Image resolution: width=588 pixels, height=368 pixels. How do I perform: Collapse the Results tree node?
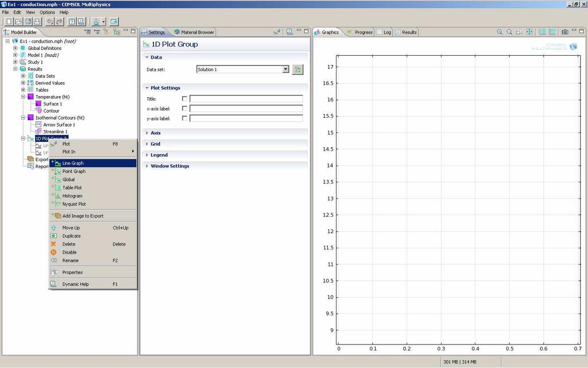pos(16,69)
